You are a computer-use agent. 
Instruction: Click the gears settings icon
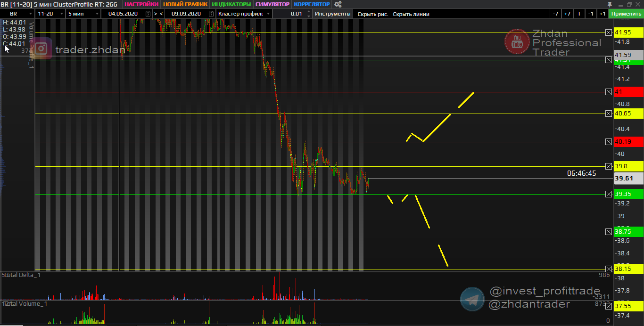coord(338,4)
